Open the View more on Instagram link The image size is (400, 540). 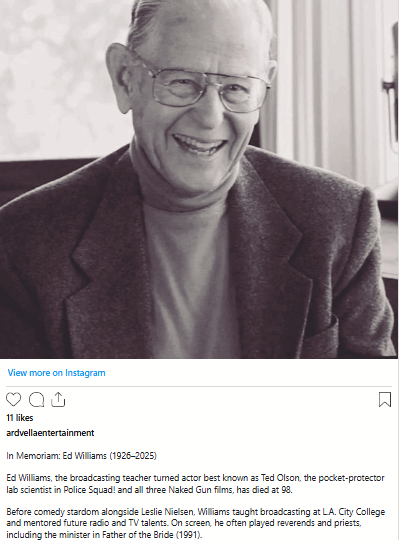(x=57, y=373)
